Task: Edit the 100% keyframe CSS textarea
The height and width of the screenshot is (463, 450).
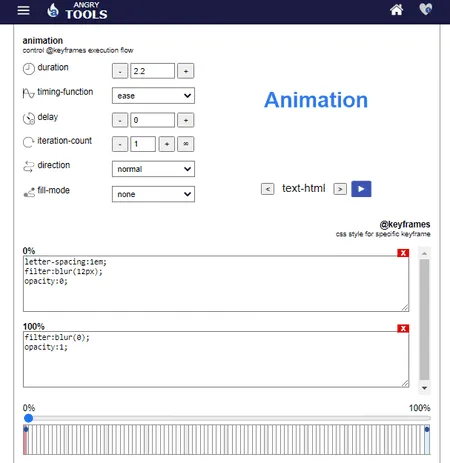Action: 216,359
